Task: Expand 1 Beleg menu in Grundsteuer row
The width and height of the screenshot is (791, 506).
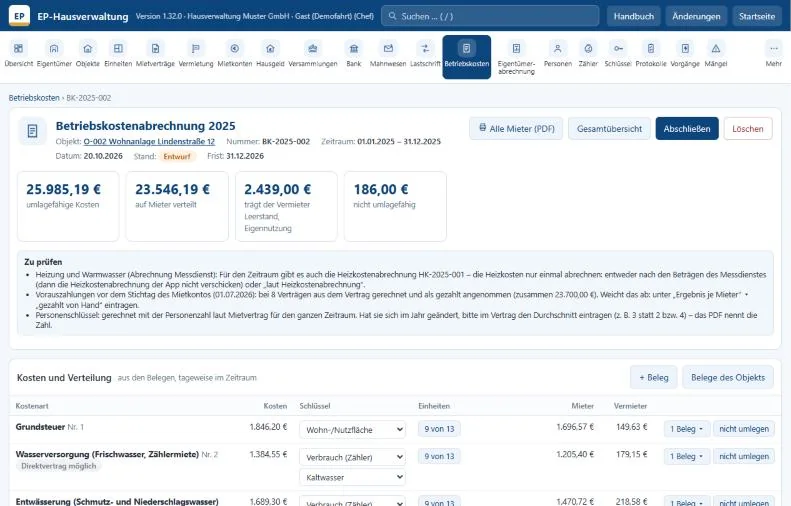Action: pyautogui.click(x=687, y=429)
